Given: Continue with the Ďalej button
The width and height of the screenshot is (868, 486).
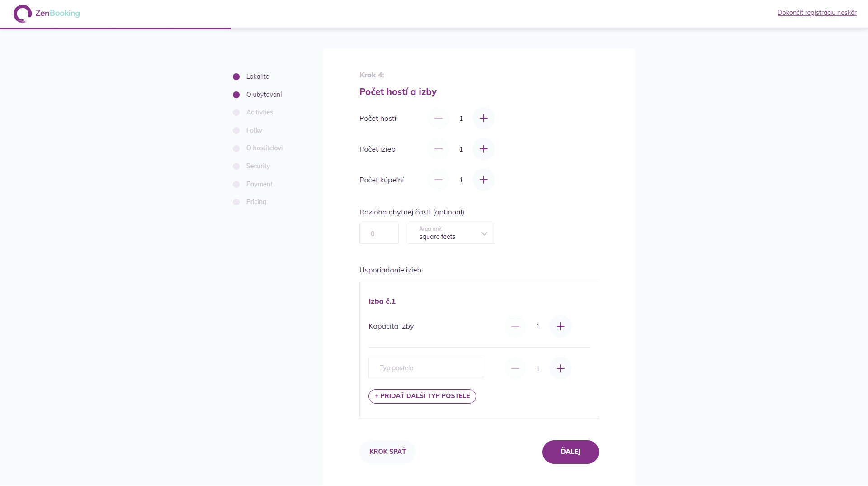Looking at the screenshot, I should (571, 452).
